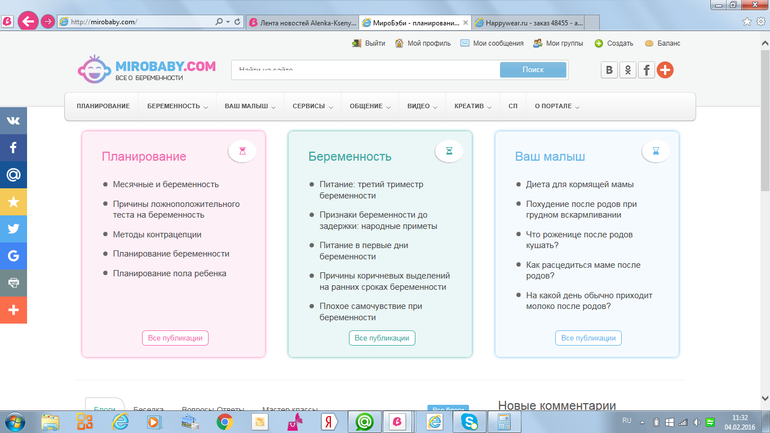This screenshot has width=770, height=433.
Task: Share page via Facebook sidebar icon
Action: 13,147
